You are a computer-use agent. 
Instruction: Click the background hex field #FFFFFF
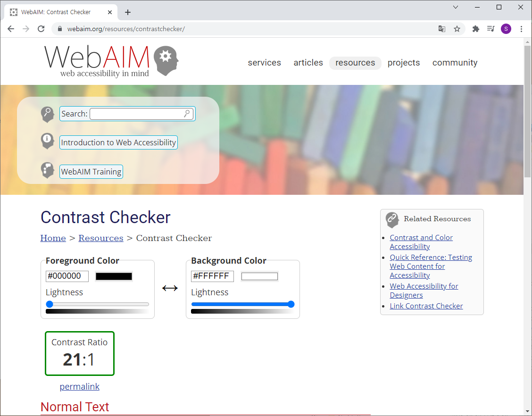pos(212,276)
